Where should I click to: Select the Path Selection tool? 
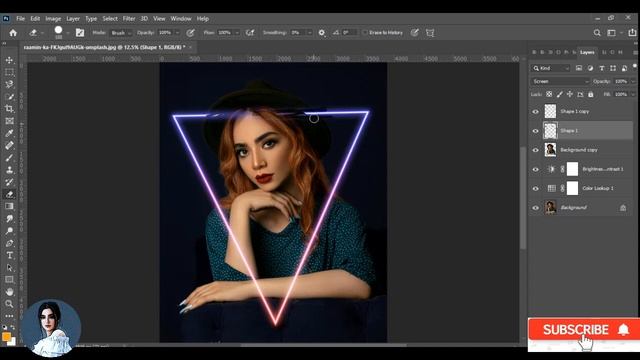[x=9, y=268]
